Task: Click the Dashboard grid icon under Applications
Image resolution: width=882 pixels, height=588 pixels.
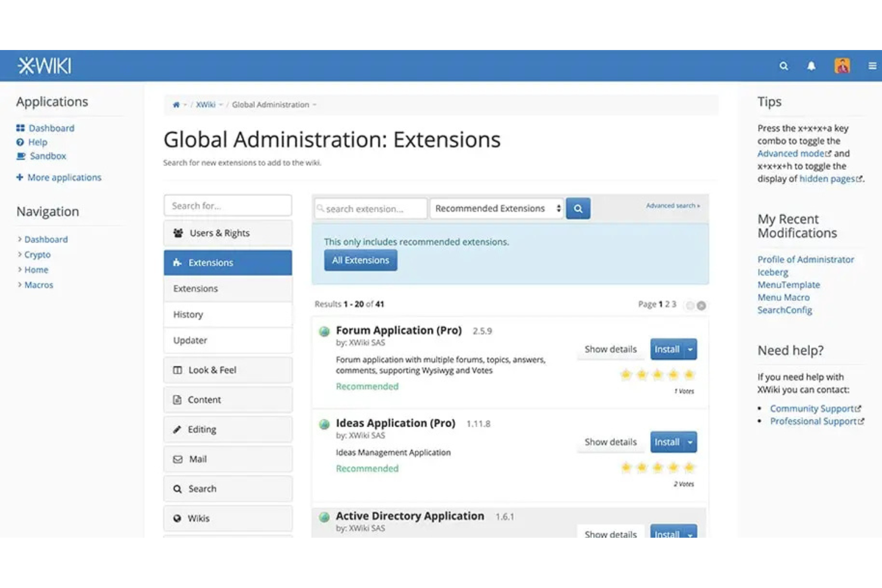Action: tap(20, 128)
